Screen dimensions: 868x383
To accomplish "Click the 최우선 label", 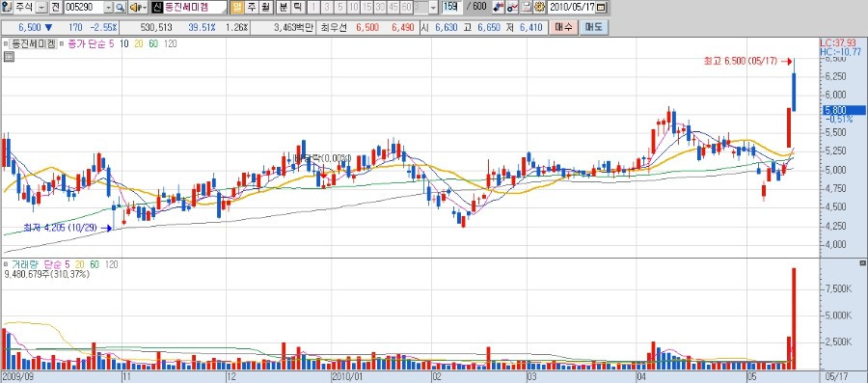I will 334,27.
